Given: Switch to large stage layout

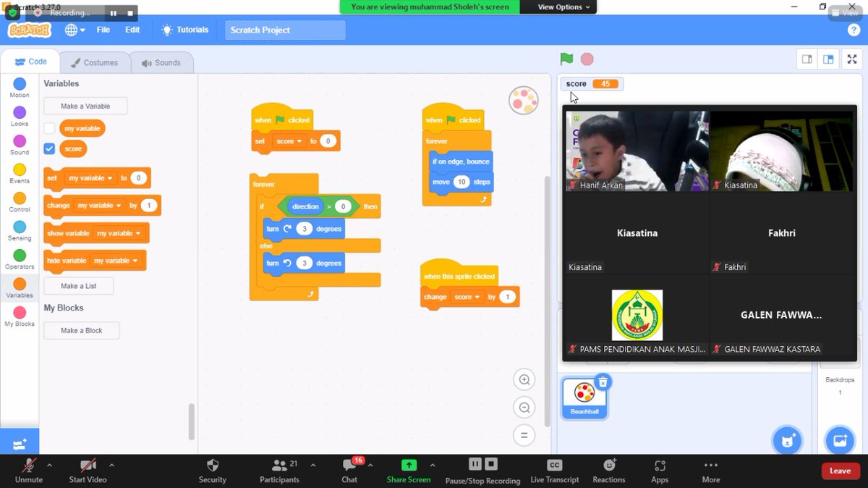Looking at the screenshot, I should point(829,59).
